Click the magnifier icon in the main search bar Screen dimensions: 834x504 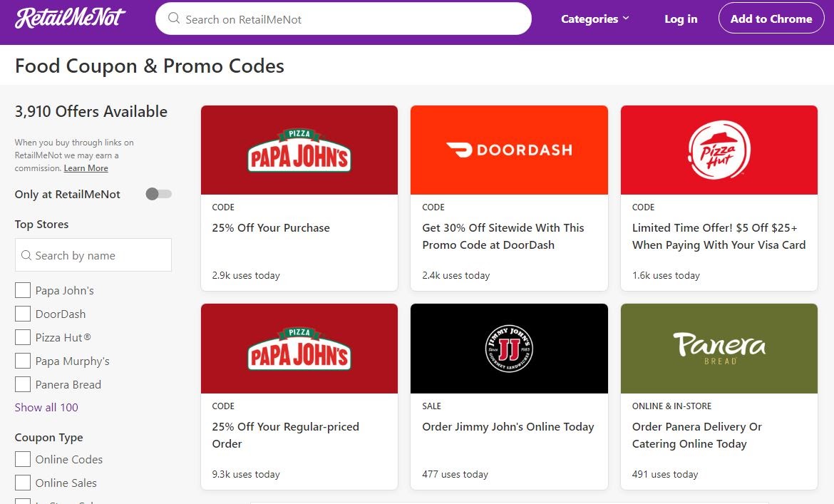point(173,19)
